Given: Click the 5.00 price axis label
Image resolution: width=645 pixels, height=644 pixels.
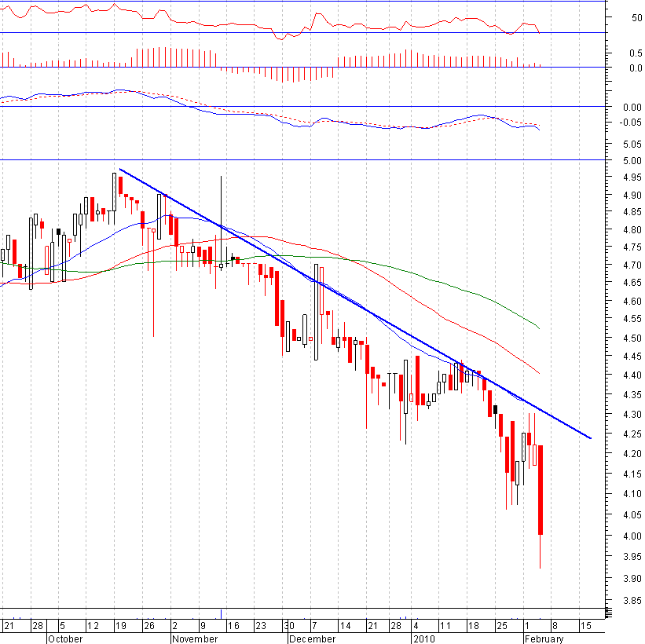Looking at the screenshot, I should tap(632, 160).
